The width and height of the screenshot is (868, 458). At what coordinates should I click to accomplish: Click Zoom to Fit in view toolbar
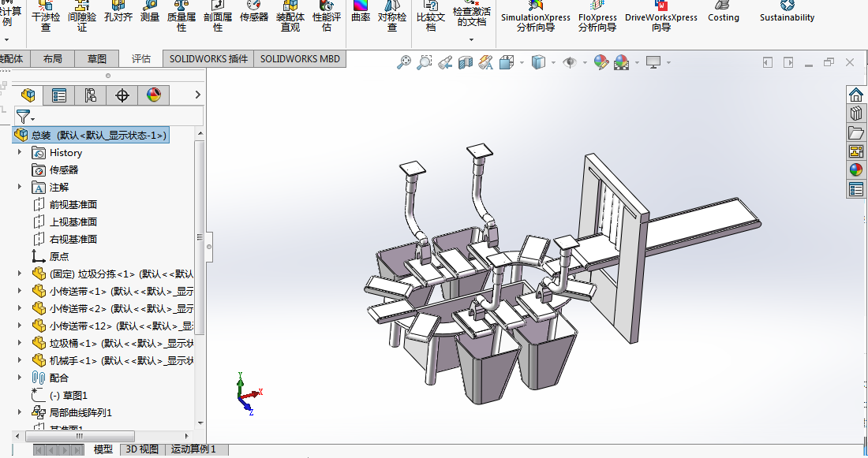(x=403, y=62)
